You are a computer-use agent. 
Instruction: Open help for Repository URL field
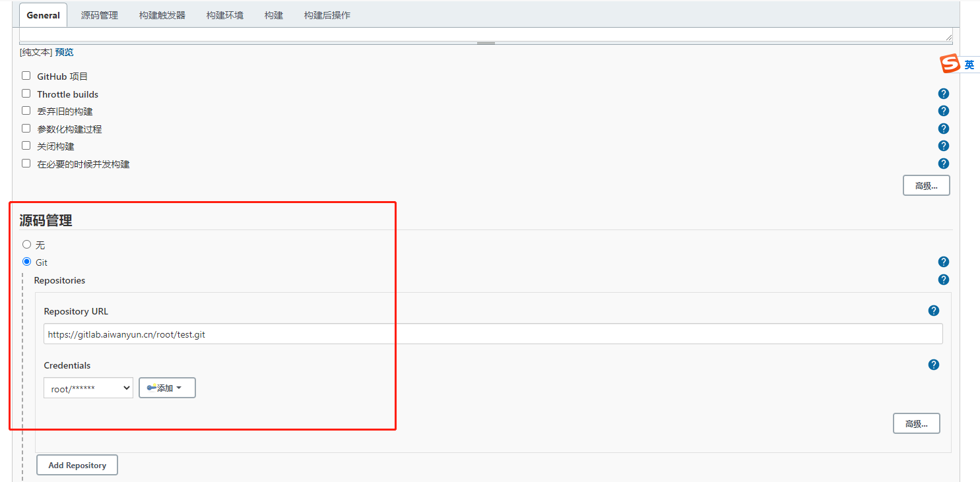coord(933,311)
